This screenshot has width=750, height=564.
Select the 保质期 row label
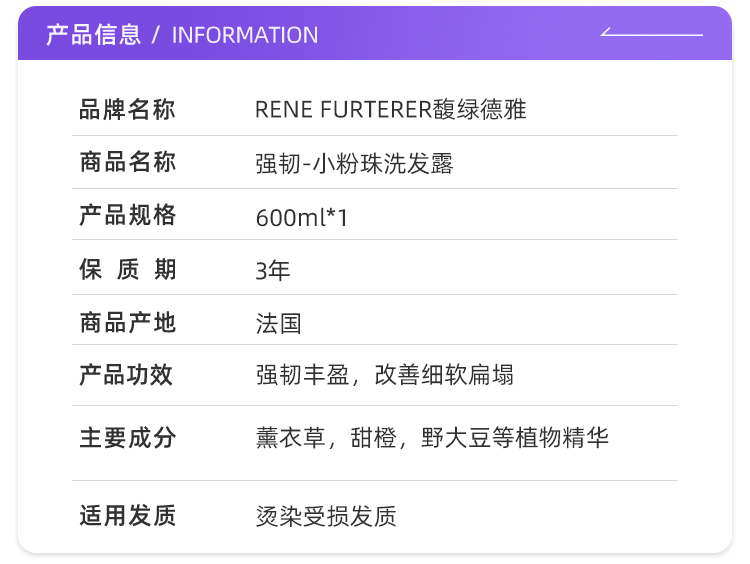127,269
